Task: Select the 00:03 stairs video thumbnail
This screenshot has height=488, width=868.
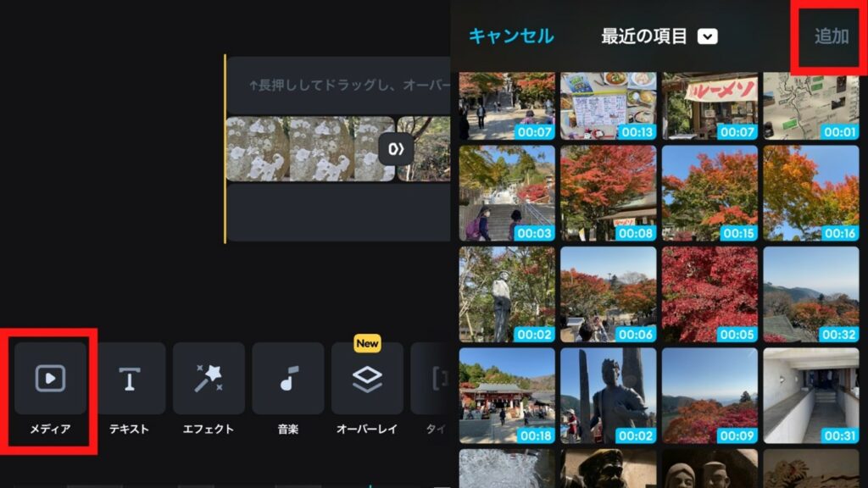Action: pyautogui.click(x=507, y=193)
